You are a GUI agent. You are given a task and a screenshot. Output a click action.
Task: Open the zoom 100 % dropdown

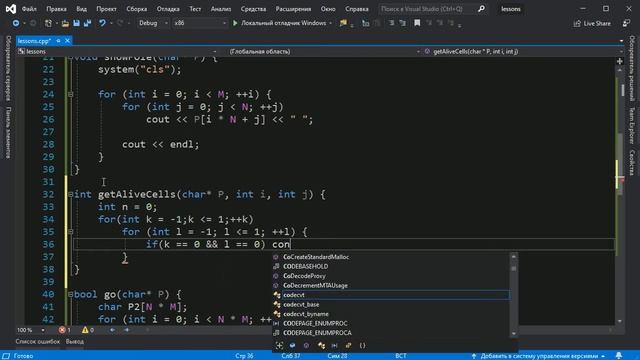tap(31, 330)
